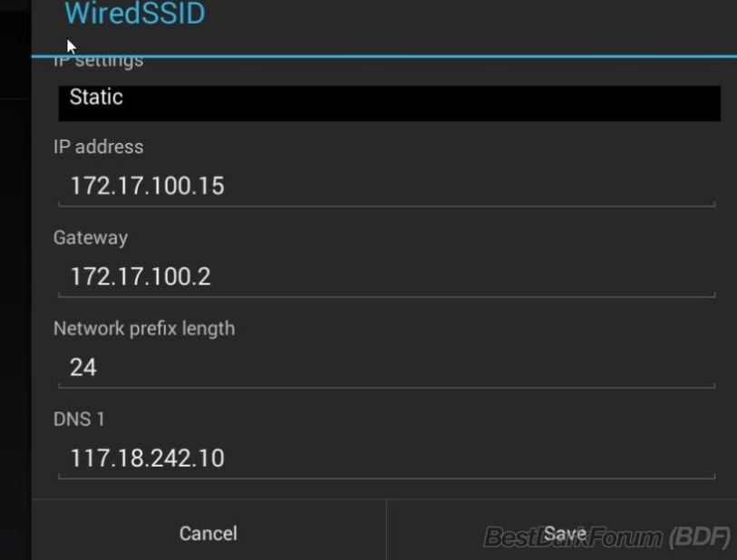Image resolution: width=737 pixels, height=560 pixels.
Task: Click the WiredSSID dialog title
Action: (x=135, y=14)
